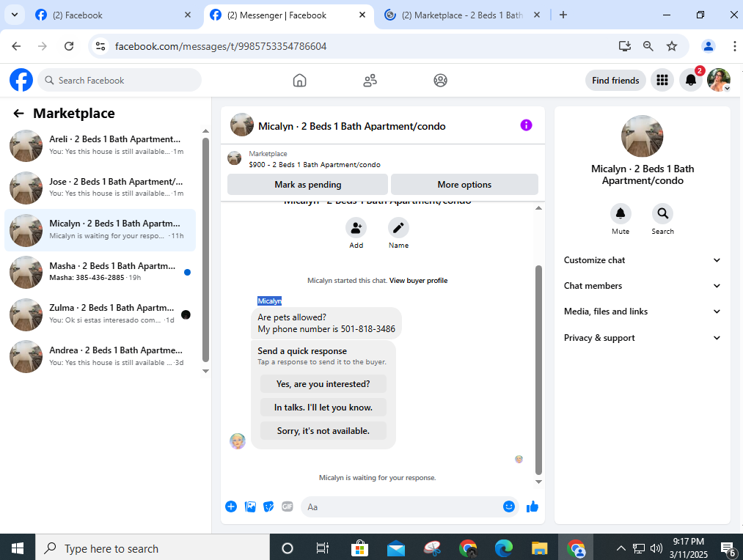Click the browser address bar URL
743x560 pixels.
pyautogui.click(x=221, y=46)
